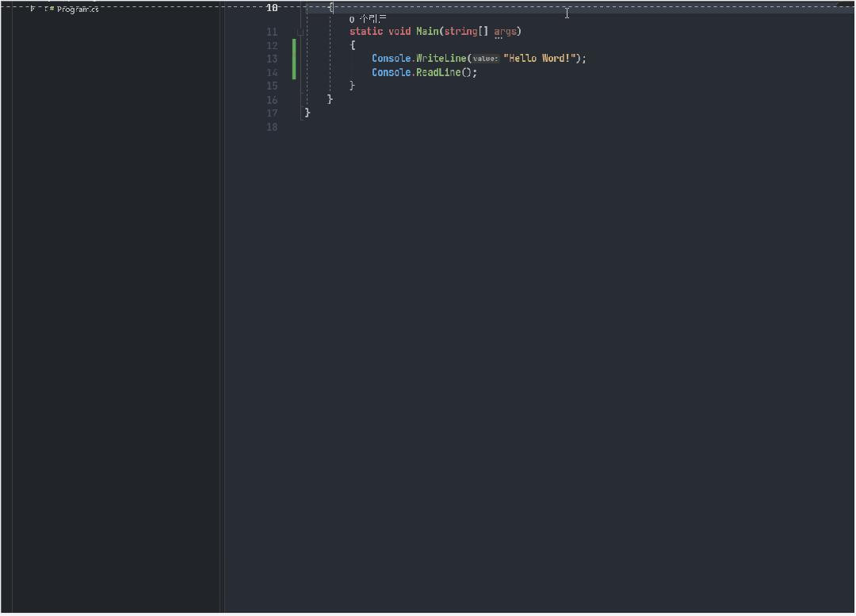Collapse the Main method fold marker
Viewport: 856px width, 616px height.
coord(300,33)
